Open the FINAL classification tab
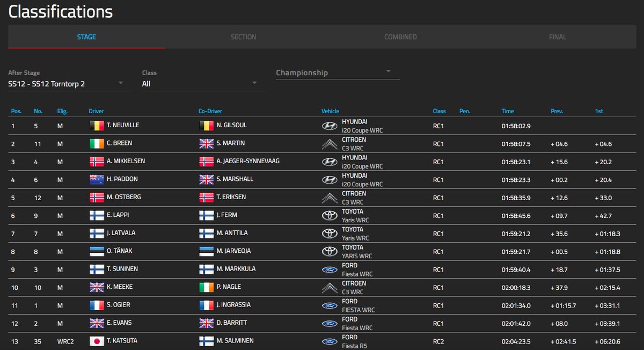The image size is (644, 350). pyautogui.click(x=557, y=37)
